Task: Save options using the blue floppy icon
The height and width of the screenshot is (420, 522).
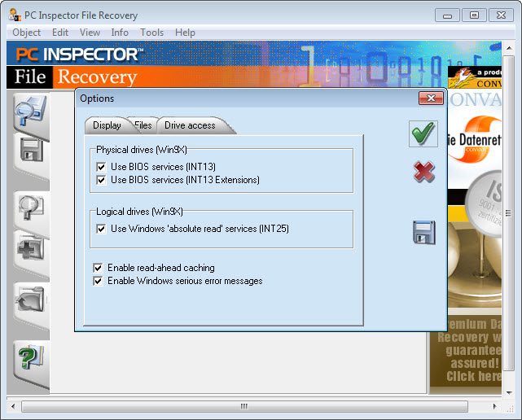Action: pyautogui.click(x=423, y=232)
